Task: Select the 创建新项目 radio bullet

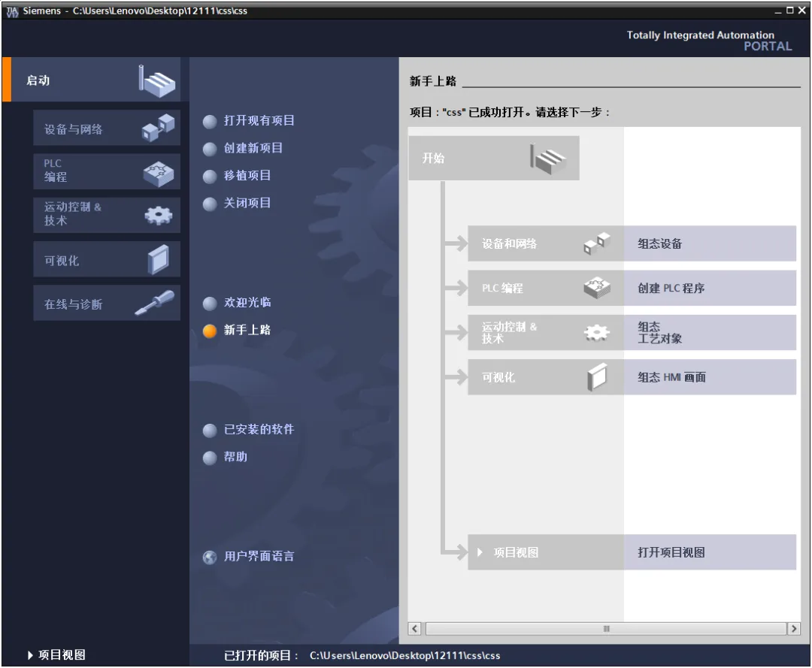Action: [210, 149]
